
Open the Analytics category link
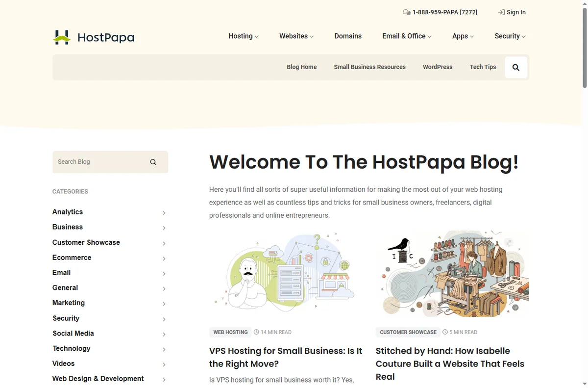point(68,212)
